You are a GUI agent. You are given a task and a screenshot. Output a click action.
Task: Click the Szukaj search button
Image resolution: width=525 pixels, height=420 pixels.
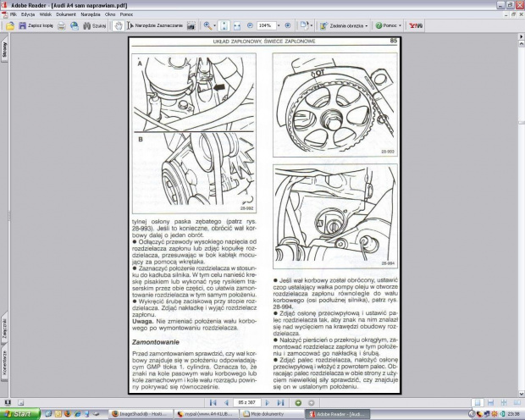pos(95,26)
